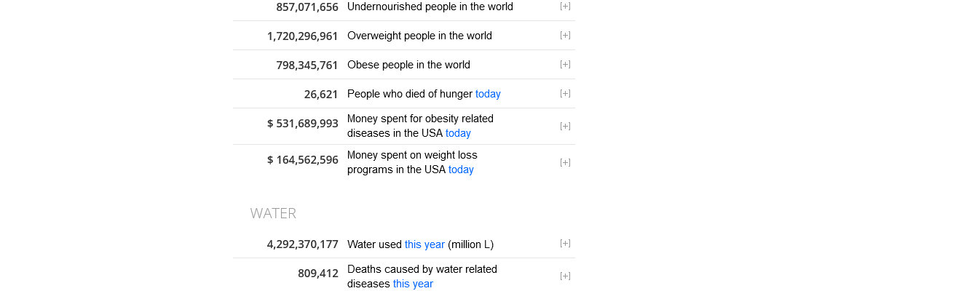Click the WATER section heading
Image resolution: width=980 pixels, height=291 pixels.
273,213
